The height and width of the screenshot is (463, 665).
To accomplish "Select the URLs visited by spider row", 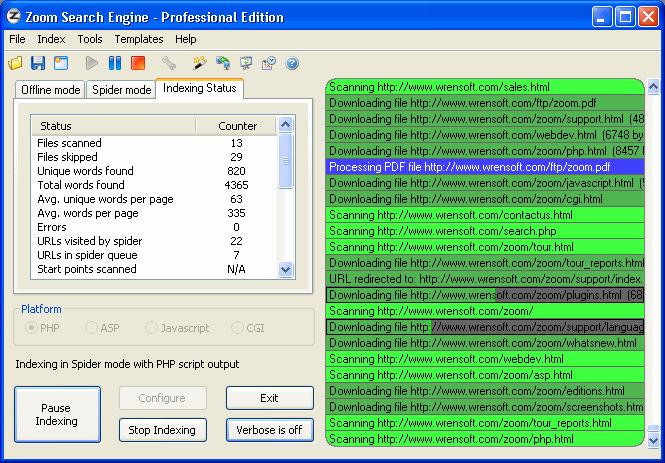I will click(155, 241).
